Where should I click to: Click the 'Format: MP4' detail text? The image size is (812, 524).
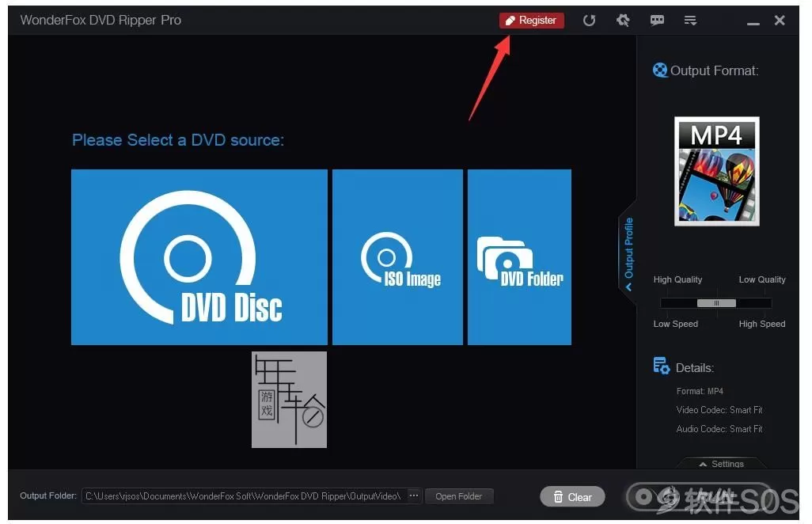(700, 391)
